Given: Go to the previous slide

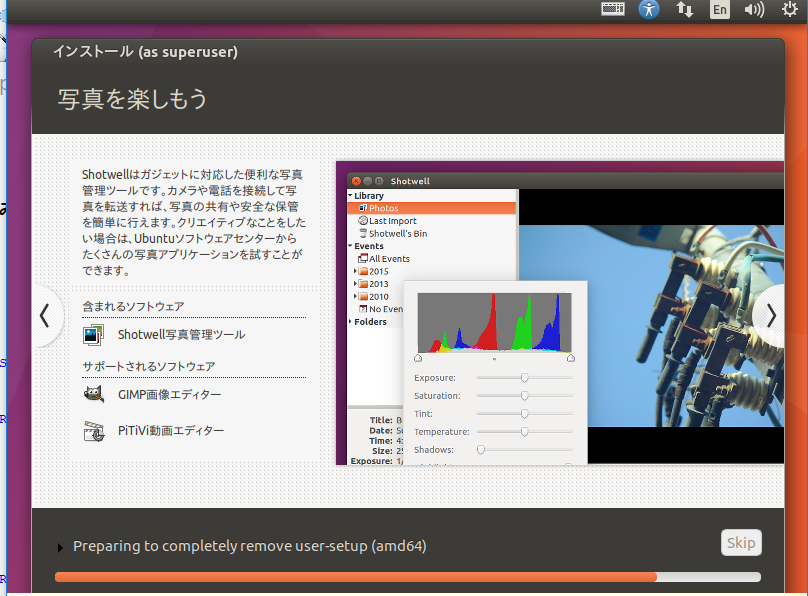Looking at the screenshot, I should click(x=45, y=316).
